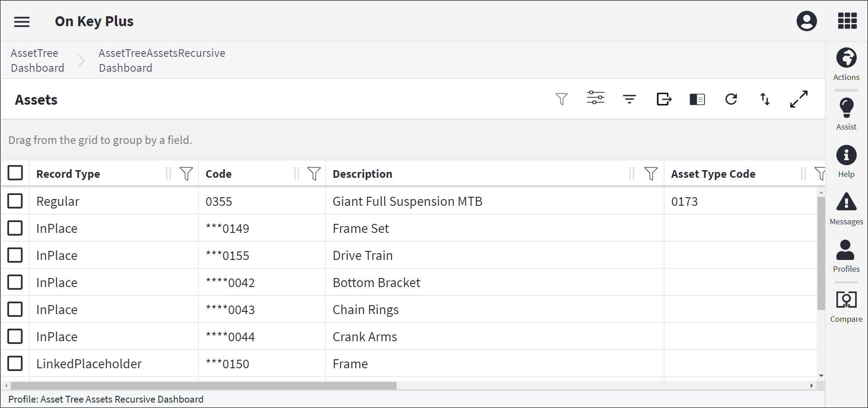Open the Record Type column filter
This screenshot has height=408, width=868.
pyautogui.click(x=186, y=173)
